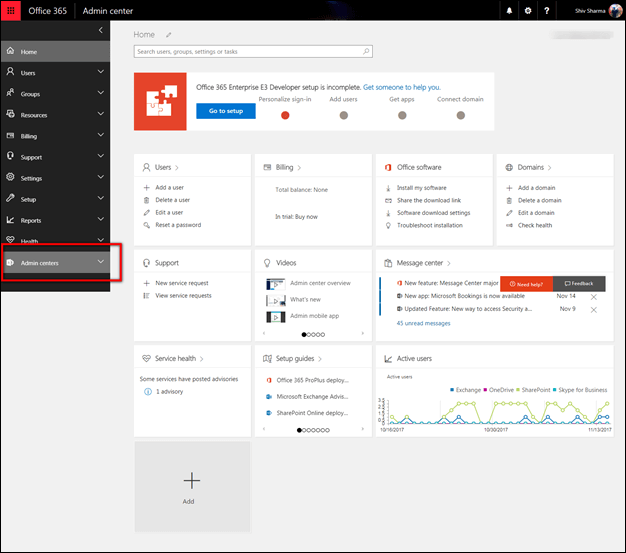Open help question mark icon
Viewport: 626px width, 553px height.
[547, 11]
